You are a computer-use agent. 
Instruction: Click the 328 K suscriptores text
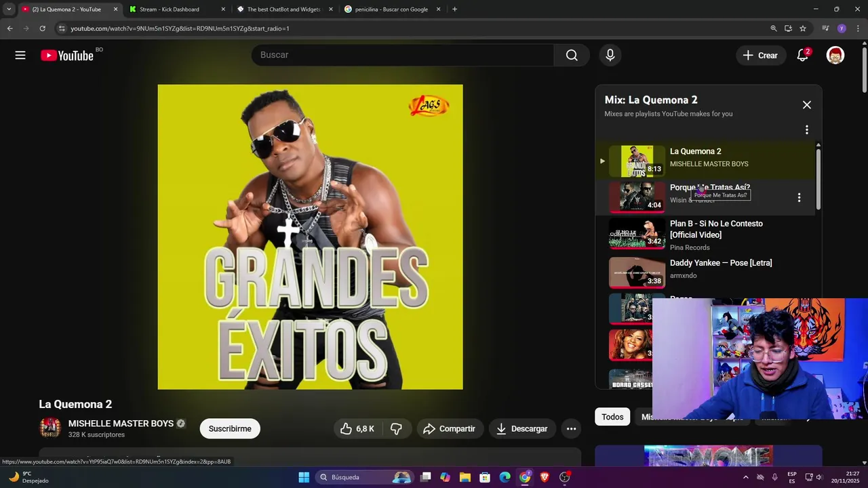96,434
